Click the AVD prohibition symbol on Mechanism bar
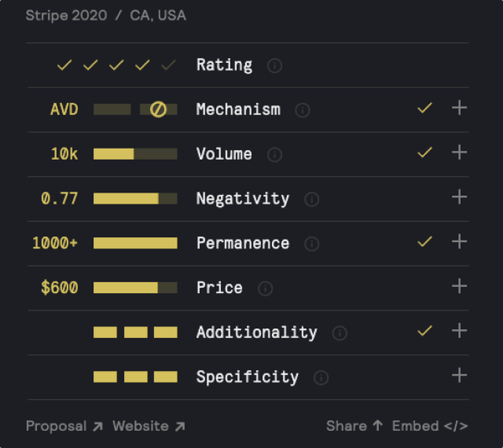Viewport: 503px width, 448px height. pos(159,109)
